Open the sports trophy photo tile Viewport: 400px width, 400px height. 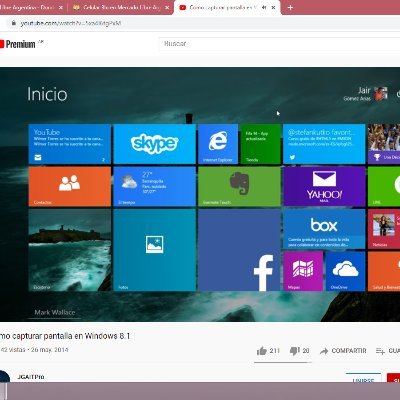pos(384,144)
